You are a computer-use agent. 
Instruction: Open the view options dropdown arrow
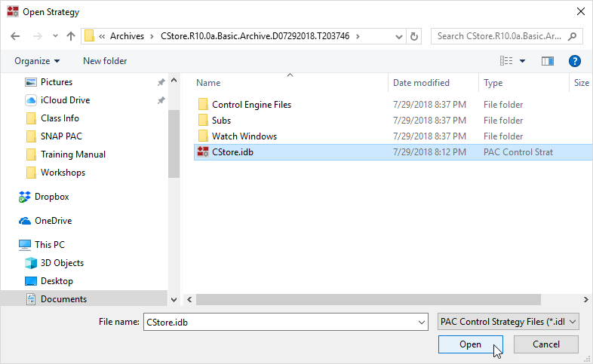point(522,61)
